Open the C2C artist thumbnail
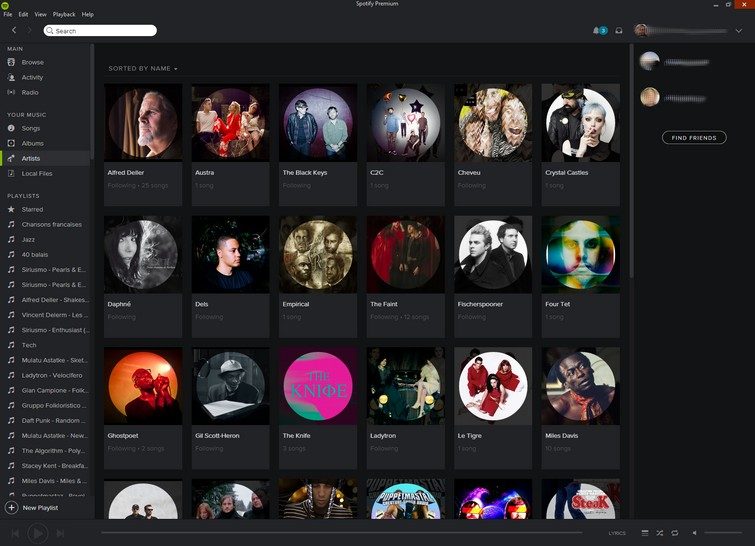 click(x=405, y=123)
